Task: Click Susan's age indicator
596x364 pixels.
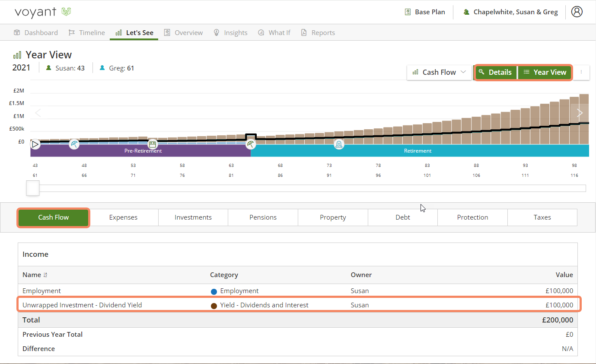Action: coord(66,68)
